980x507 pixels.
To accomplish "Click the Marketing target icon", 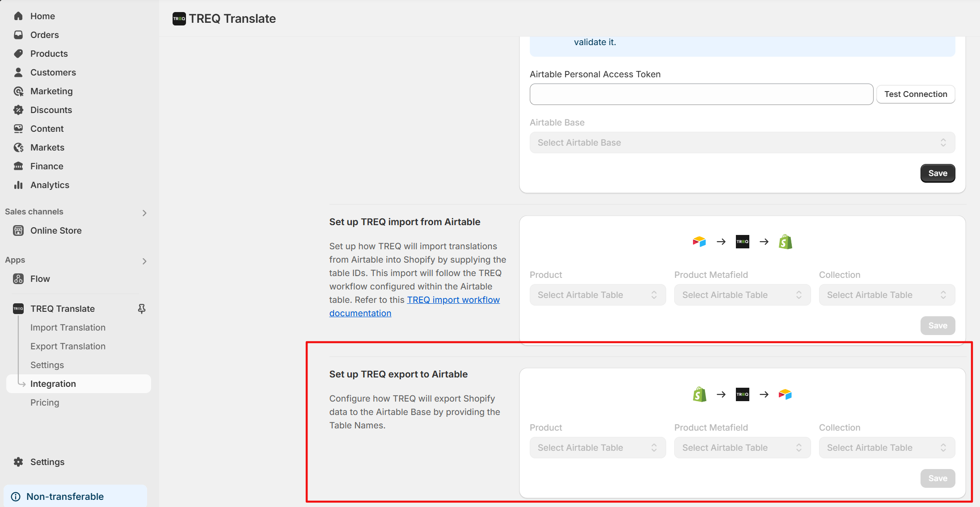I will coord(18,91).
